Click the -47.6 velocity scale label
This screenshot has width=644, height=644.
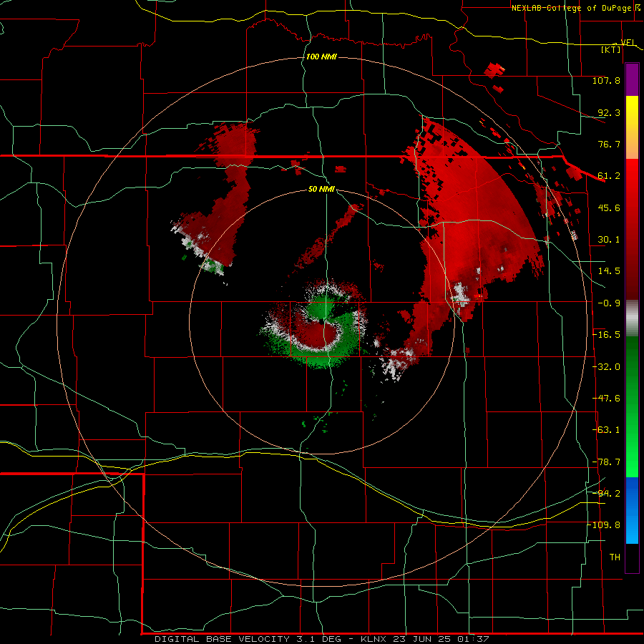[x=607, y=399]
